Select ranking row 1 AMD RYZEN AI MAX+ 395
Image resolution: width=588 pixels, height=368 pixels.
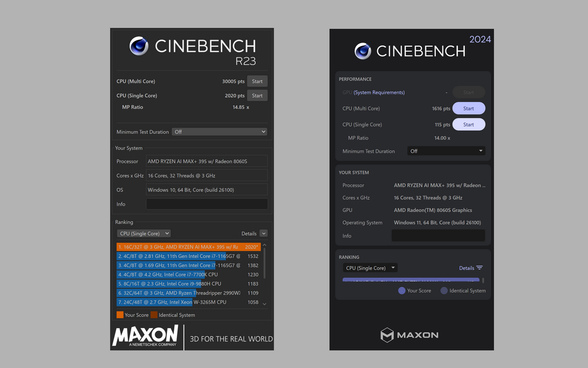(x=189, y=247)
